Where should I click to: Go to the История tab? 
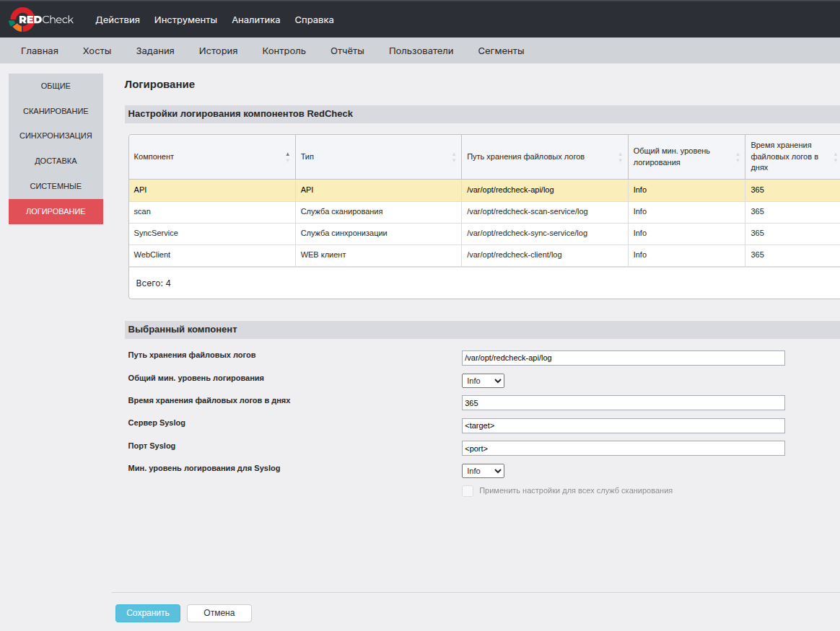(218, 51)
